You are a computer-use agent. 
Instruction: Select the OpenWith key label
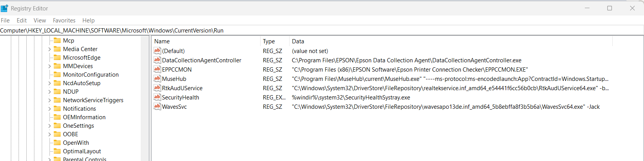(x=76, y=143)
